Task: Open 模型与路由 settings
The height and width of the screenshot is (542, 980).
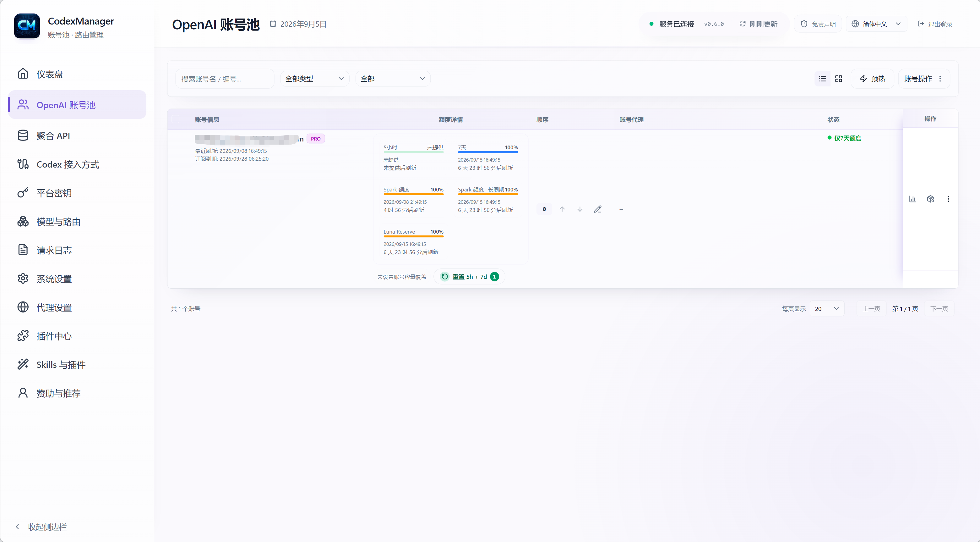Action: [x=77, y=221]
